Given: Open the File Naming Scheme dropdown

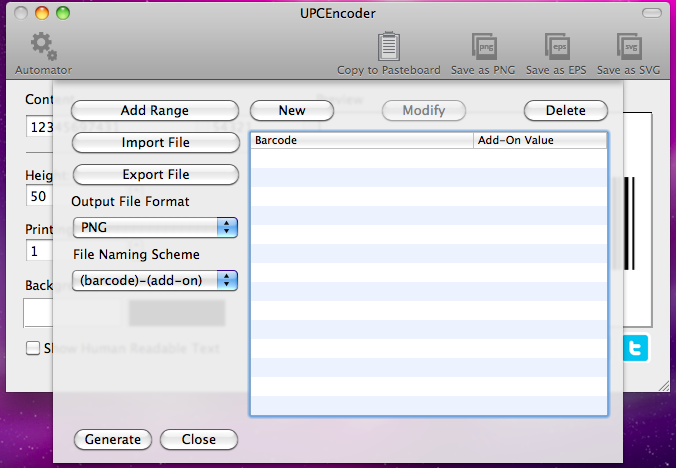Looking at the screenshot, I should pos(155,281).
